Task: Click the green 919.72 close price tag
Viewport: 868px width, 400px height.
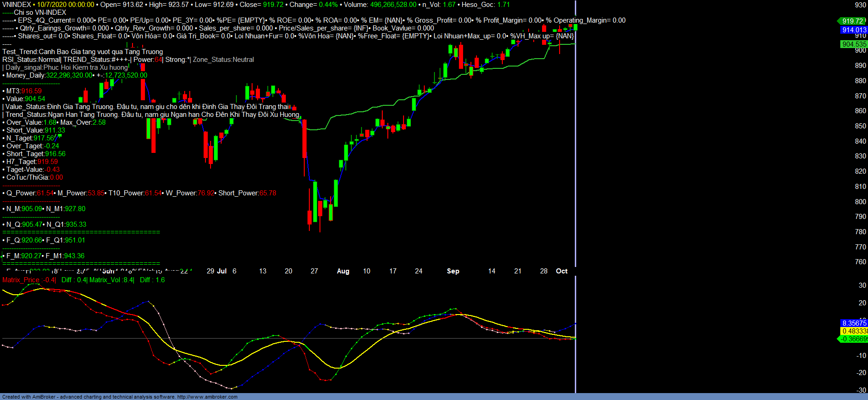Action: tap(852, 21)
